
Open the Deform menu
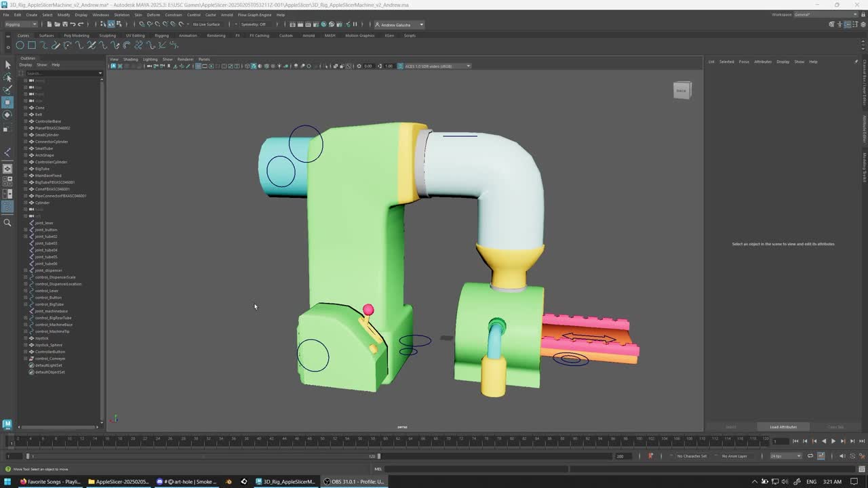point(154,14)
